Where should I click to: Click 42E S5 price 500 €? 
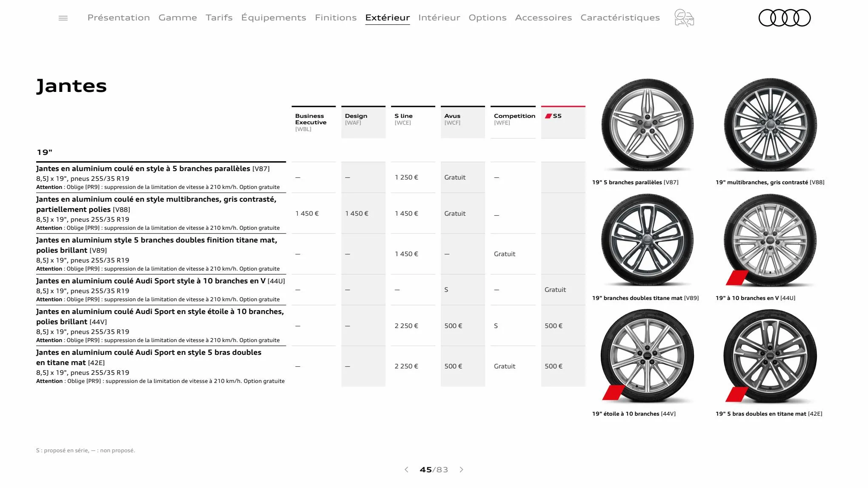pyautogui.click(x=554, y=366)
